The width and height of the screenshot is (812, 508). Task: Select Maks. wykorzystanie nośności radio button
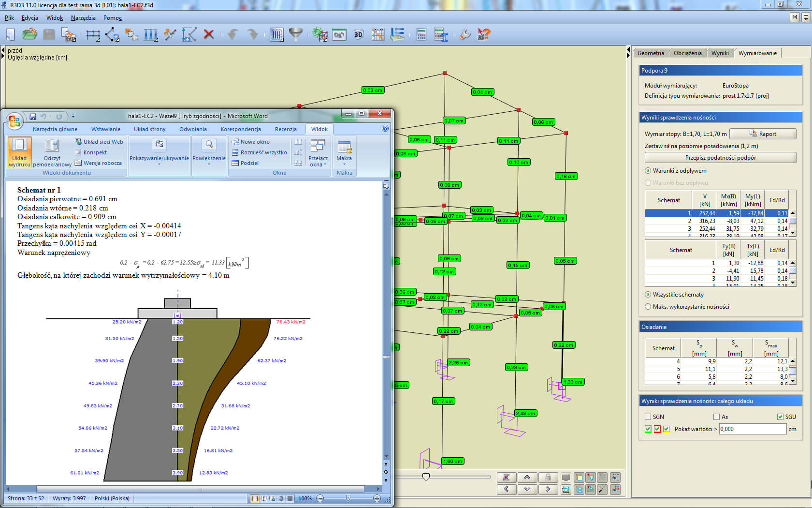tap(648, 307)
